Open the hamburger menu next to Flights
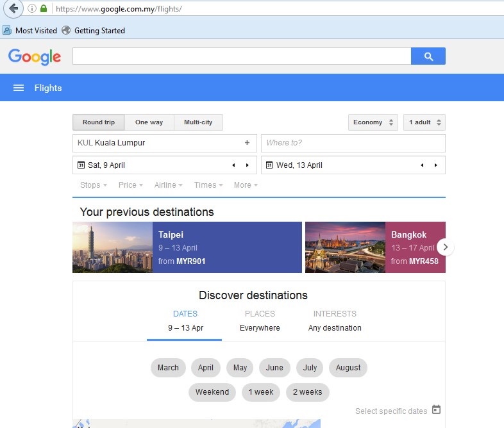Viewport: 504px width, 428px height. (x=19, y=88)
